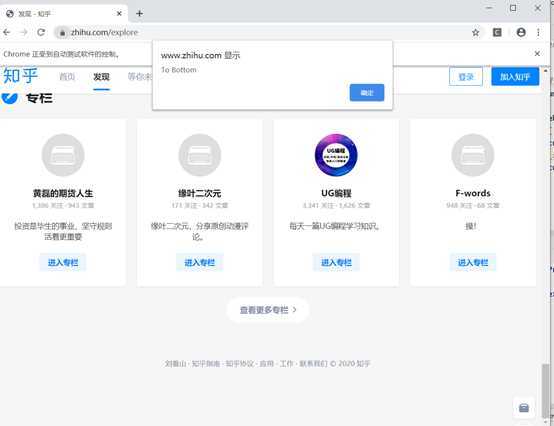Click the blue 专栏 section icon
This screenshot has width=554, height=426.
pyautogui.click(x=10, y=98)
